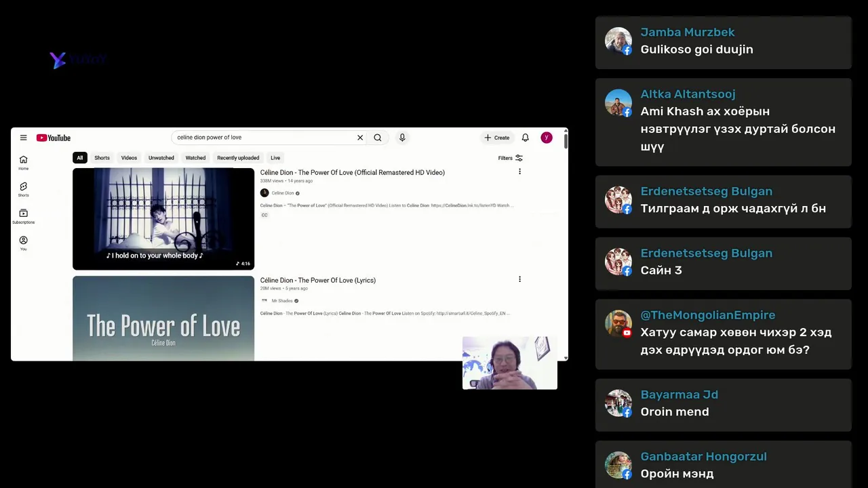The width and height of the screenshot is (868, 488).
Task: Click the comment 'Gulikoso goi duujin'
Action: point(697,49)
